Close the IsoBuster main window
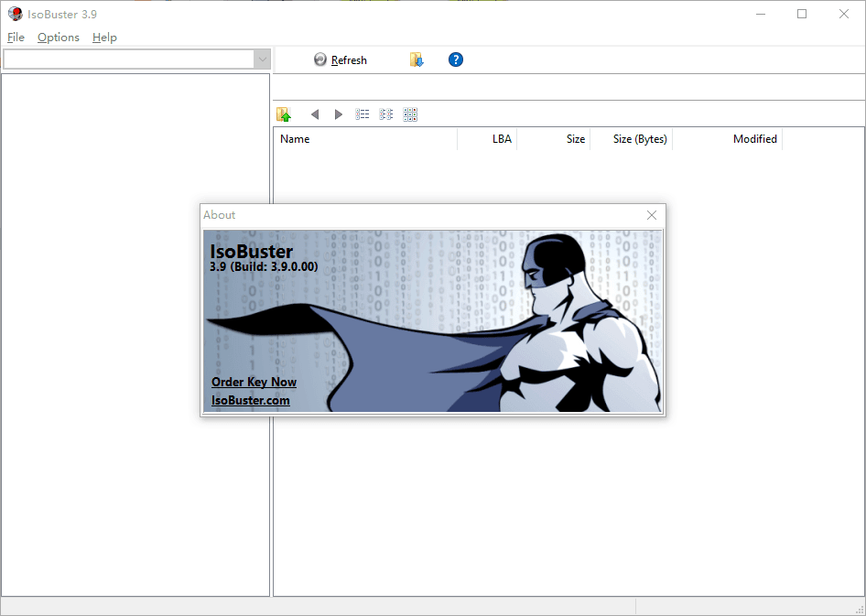The width and height of the screenshot is (866, 616). [x=844, y=14]
